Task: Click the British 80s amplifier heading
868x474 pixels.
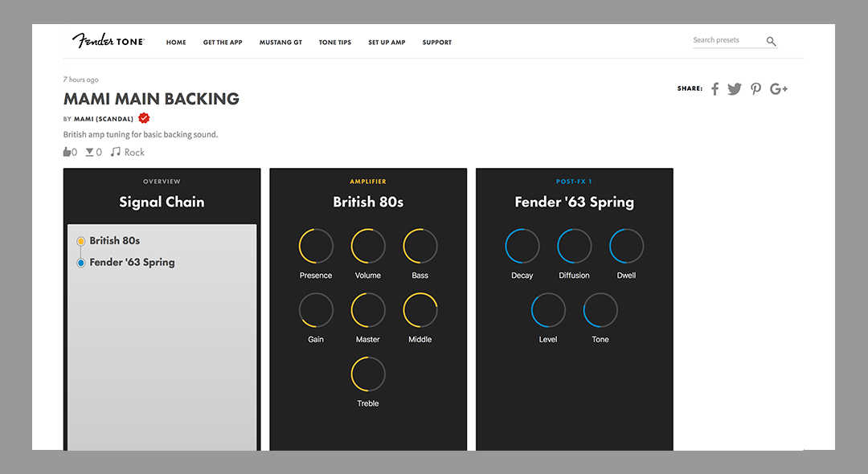Action: tap(368, 202)
